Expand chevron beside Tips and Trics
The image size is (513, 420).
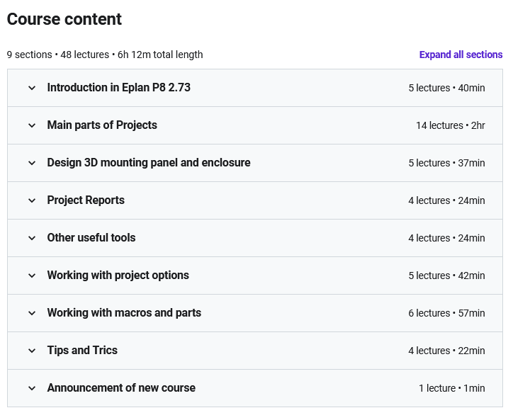pyautogui.click(x=32, y=351)
